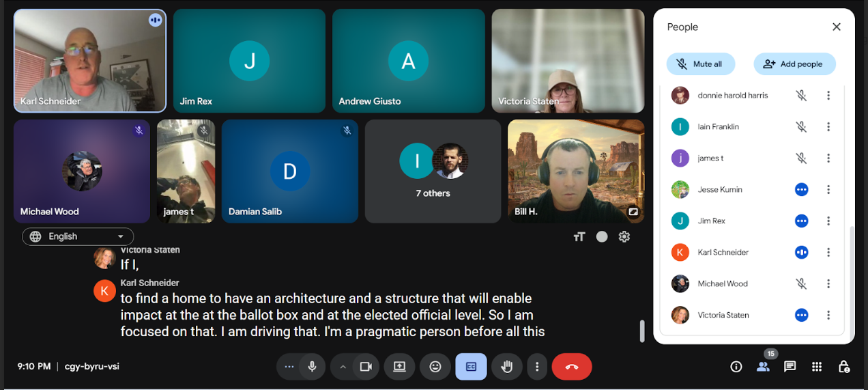Viewport: 868px width, 390px height.
Task: Open the activities grid icon
Action: click(x=817, y=367)
